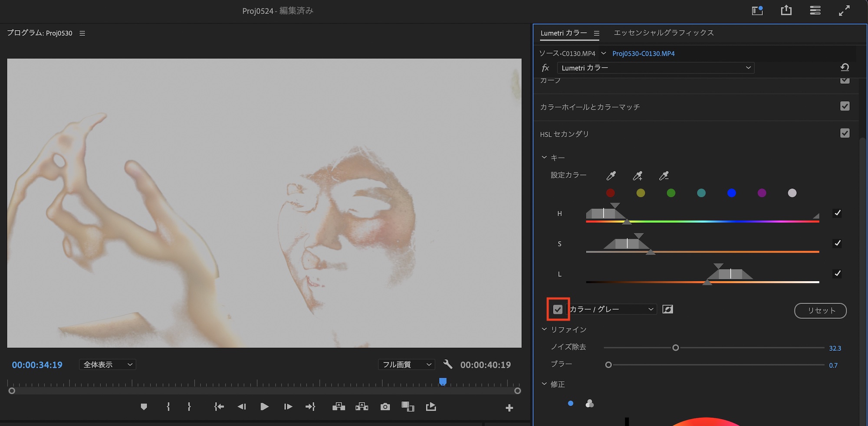The height and width of the screenshot is (426, 868).
Task: Open the プログラム panel menu
Action: click(82, 33)
